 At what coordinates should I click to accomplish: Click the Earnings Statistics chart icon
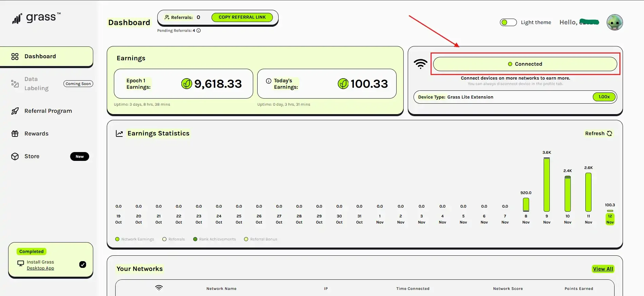click(119, 133)
